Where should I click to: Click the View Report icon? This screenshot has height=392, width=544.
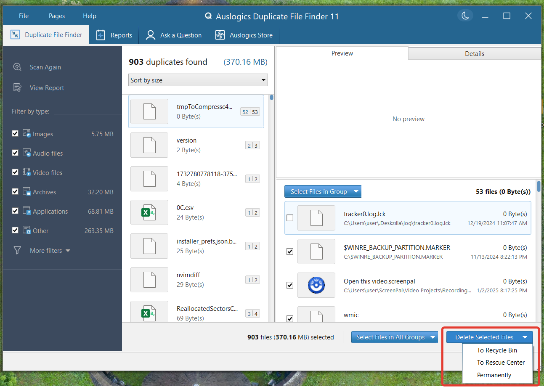(x=17, y=87)
